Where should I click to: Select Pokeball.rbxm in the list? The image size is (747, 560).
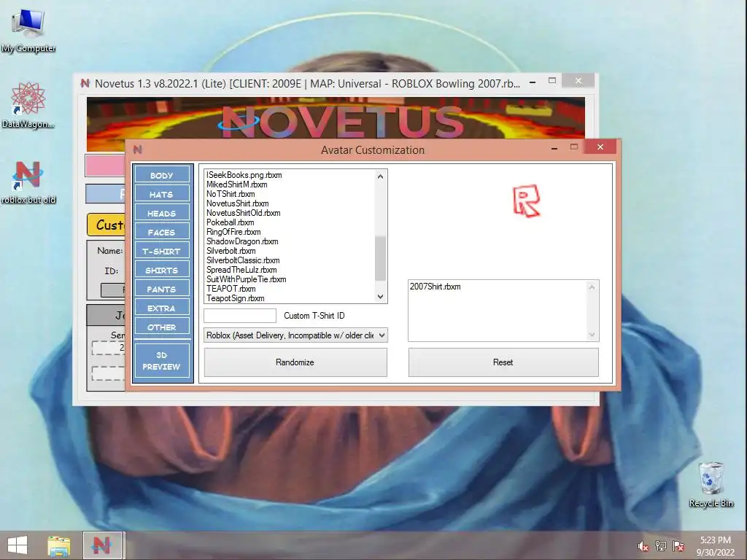point(230,222)
